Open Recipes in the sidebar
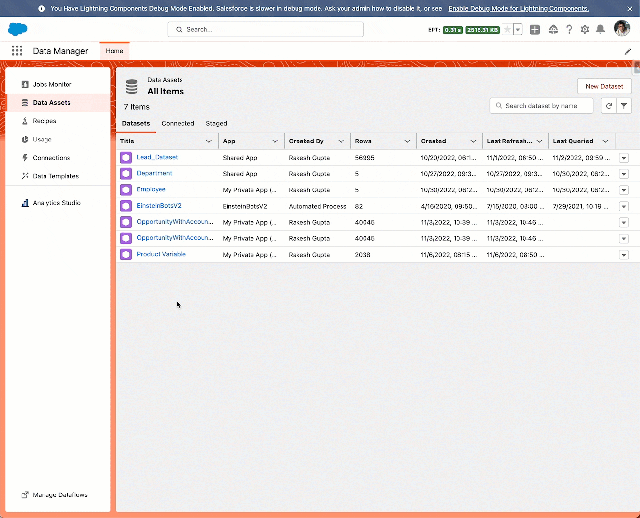This screenshot has width=640, height=518. 43,121
